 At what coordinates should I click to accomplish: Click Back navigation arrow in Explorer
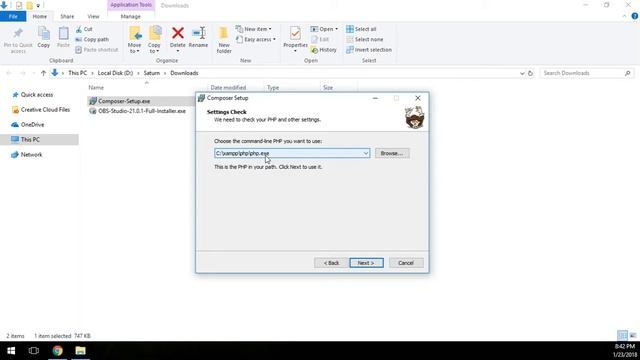tap(9, 73)
